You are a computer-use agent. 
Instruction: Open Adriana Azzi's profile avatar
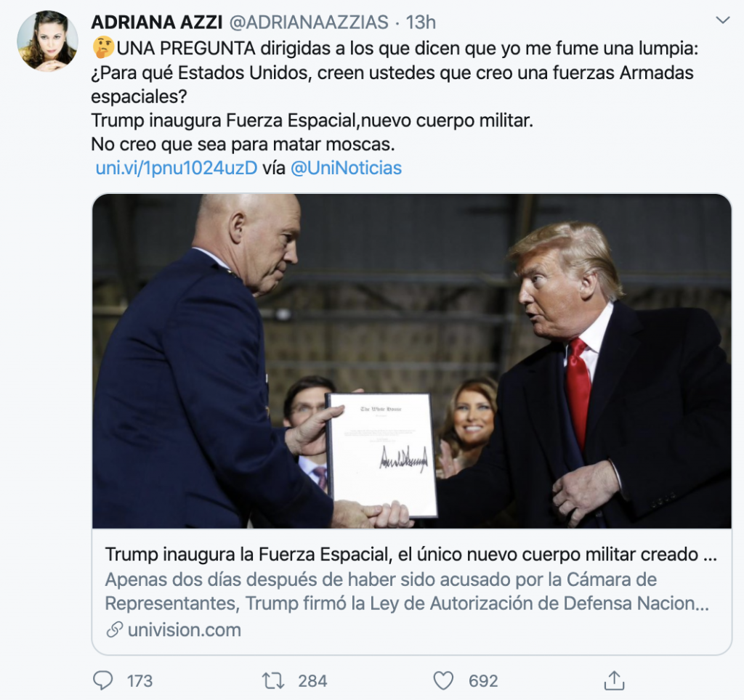coord(47,41)
